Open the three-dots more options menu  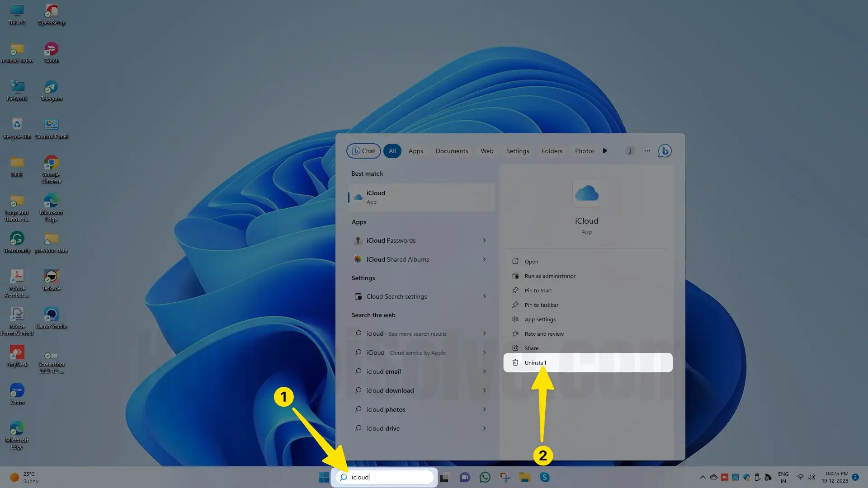(x=647, y=151)
